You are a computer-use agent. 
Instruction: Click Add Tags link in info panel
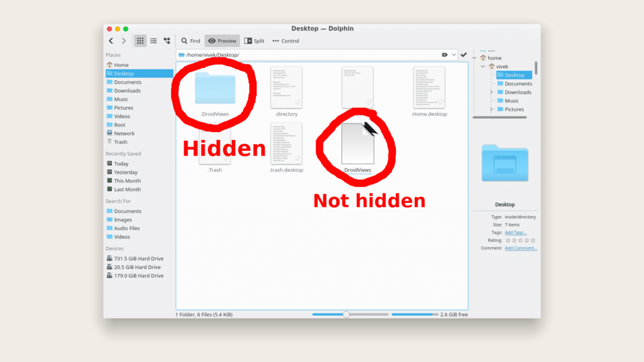coord(516,232)
